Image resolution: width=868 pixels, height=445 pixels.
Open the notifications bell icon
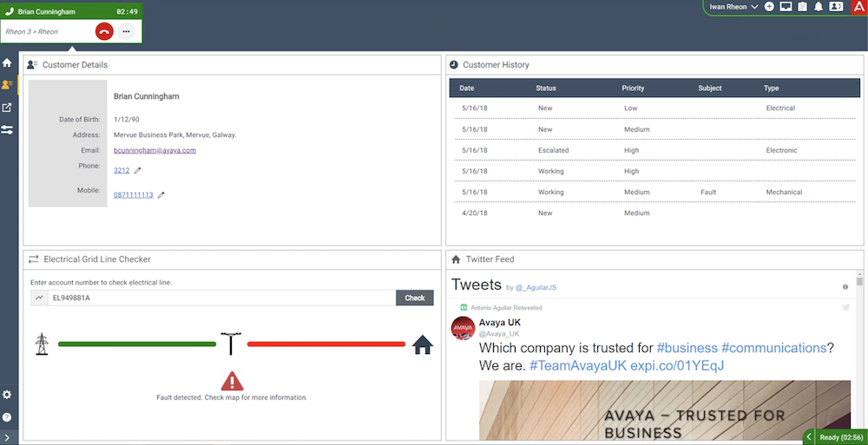pos(819,7)
